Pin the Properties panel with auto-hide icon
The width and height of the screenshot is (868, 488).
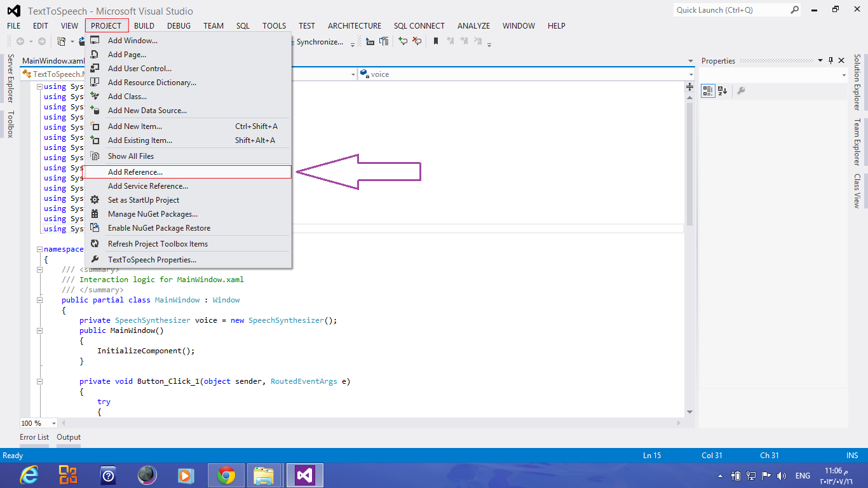tap(831, 60)
